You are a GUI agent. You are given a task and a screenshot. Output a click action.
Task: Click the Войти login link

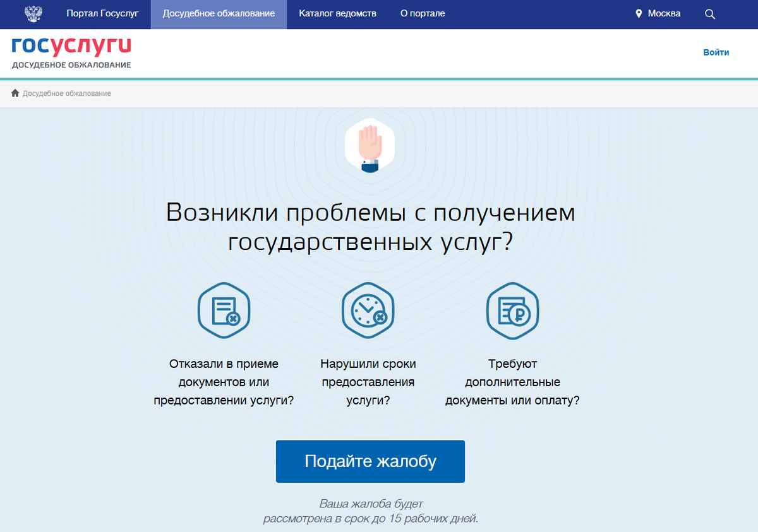716,52
